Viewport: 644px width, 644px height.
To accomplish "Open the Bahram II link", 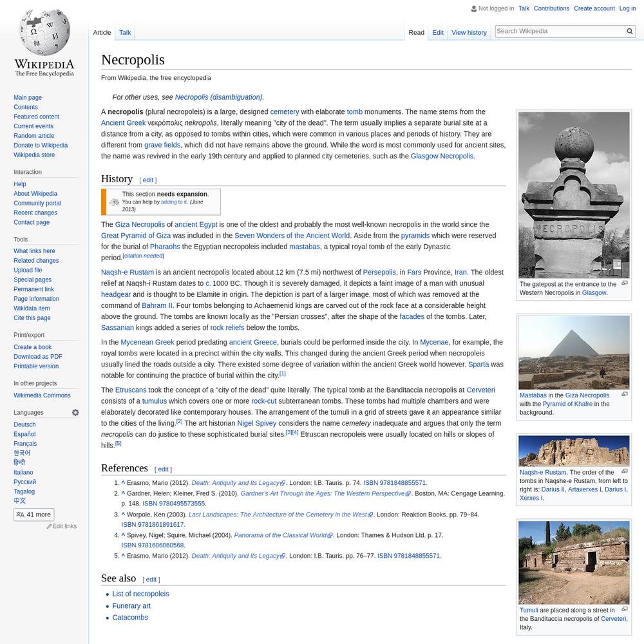I will click(x=157, y=305).
